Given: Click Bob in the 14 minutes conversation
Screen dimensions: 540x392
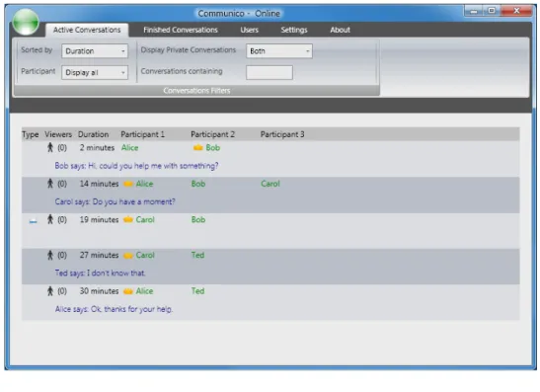Looking at the screenshot, I should point(198,184).
